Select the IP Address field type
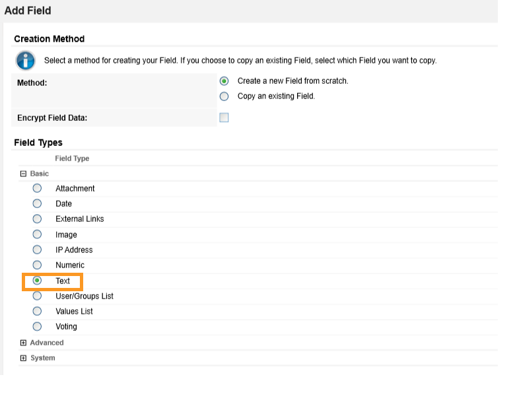Viewport: 513px width, 420px height. click(38, 250)
